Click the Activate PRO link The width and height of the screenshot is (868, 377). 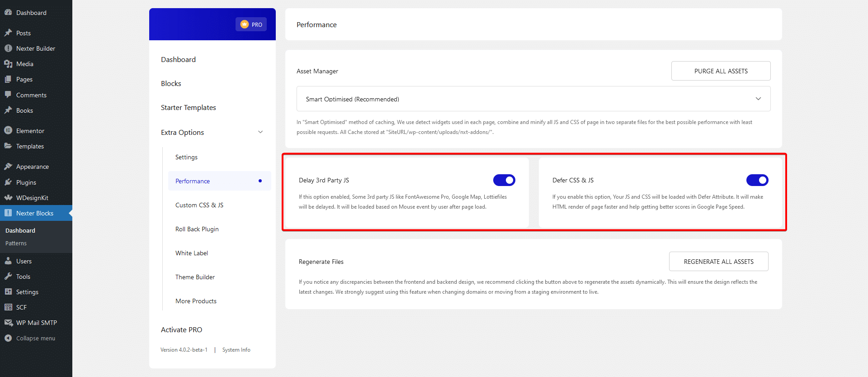coord(182,330)
